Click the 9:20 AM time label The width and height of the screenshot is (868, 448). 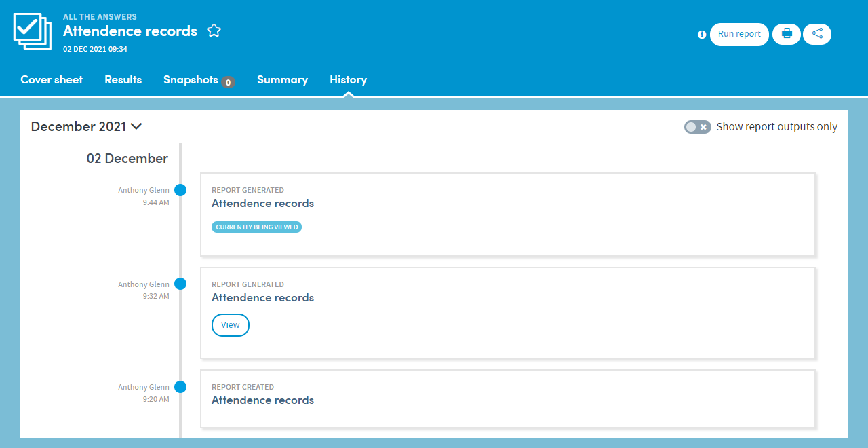click(x=156, y=399)
